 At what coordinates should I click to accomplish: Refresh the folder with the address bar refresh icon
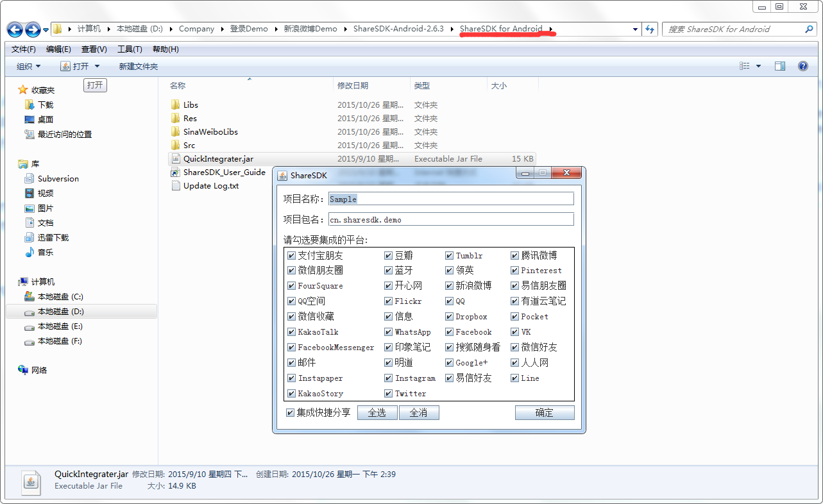[x=650, y=29]
